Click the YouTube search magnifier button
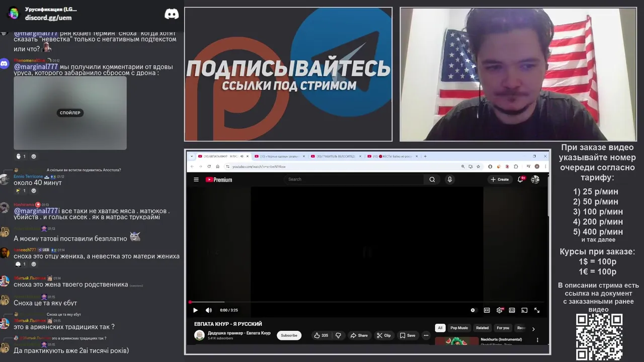The width and height of the screenshot is (644, 362). pos(432,179)
